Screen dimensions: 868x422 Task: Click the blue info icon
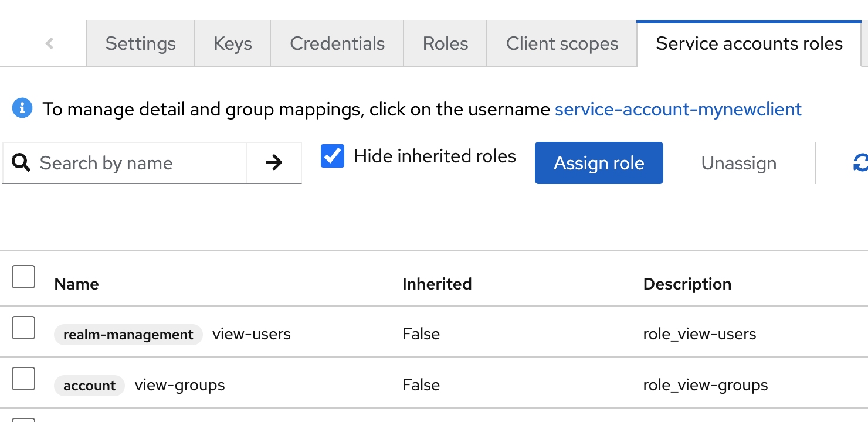22,108
